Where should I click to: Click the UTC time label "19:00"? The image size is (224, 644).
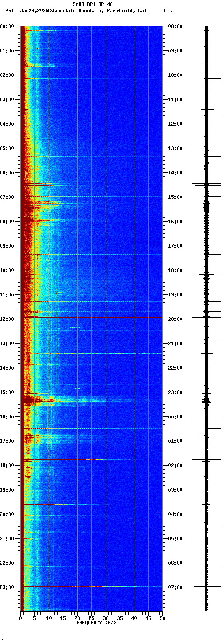[175, 294]
